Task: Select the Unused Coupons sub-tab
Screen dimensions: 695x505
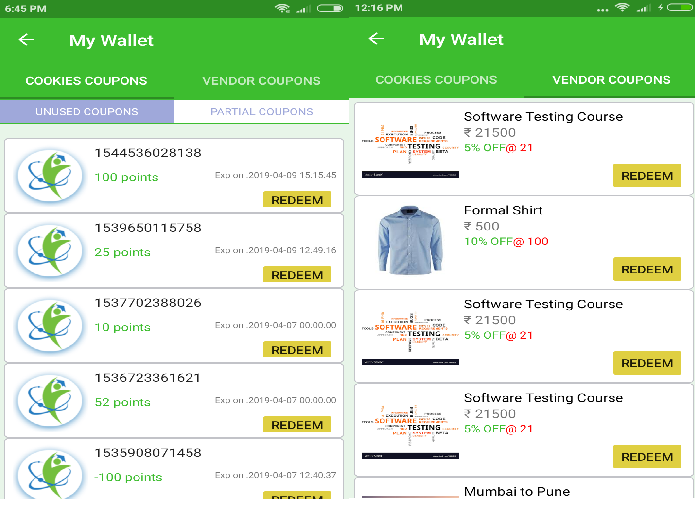Action: click(x=87, y=112)
